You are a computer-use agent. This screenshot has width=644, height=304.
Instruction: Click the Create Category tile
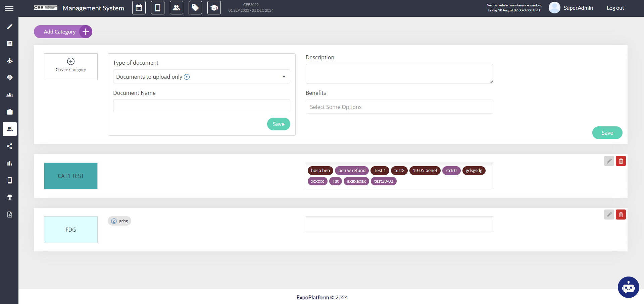(x=71, y=66)
